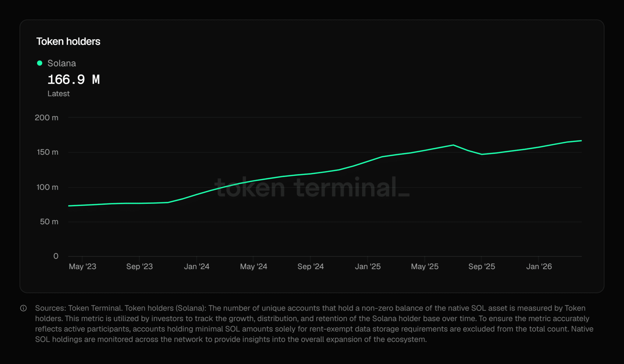
Task: Click the info icon beside Sources footnote
Action: point(23,308)
